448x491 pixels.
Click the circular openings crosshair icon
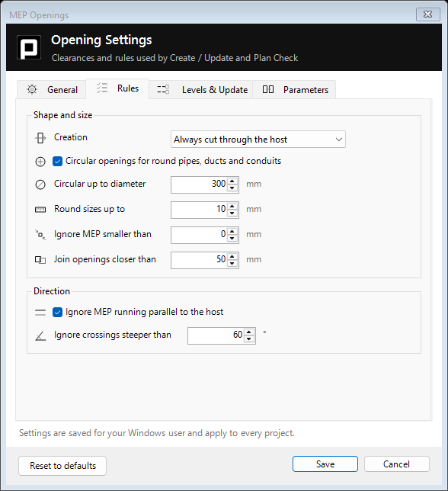40,162
